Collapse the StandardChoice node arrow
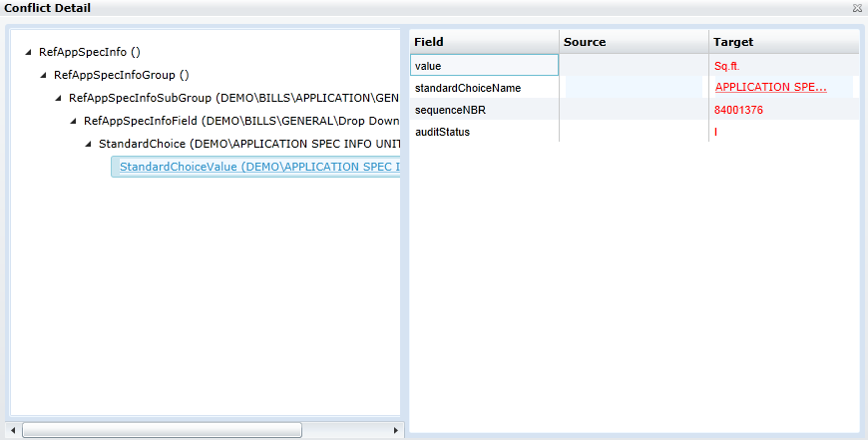Screen dimensions: 868x440 89,144
